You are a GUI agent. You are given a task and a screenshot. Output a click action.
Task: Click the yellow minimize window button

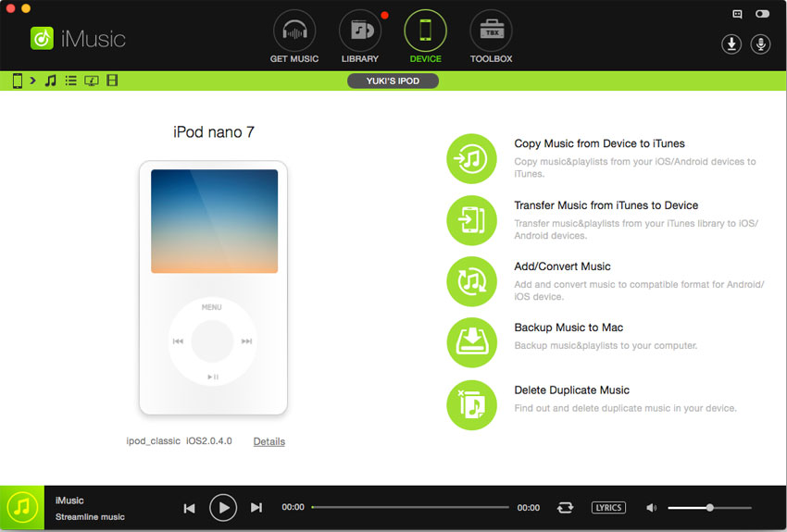click(x=26, y=8)
